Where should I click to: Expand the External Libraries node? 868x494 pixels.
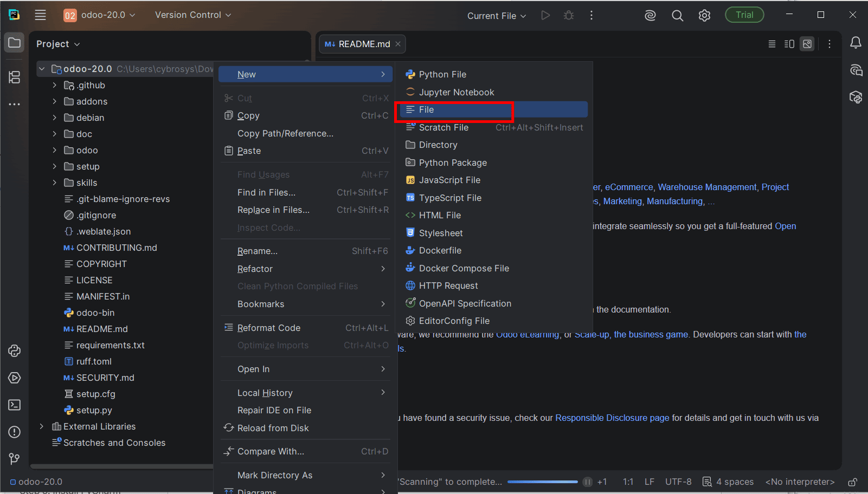(42, 426)
